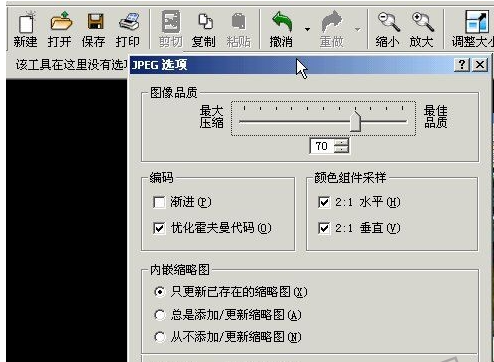This screenshot has height=362, width=494.
Task: Click the 撤消 (Undo) green arrow
Action: click(x=282, y=21)
